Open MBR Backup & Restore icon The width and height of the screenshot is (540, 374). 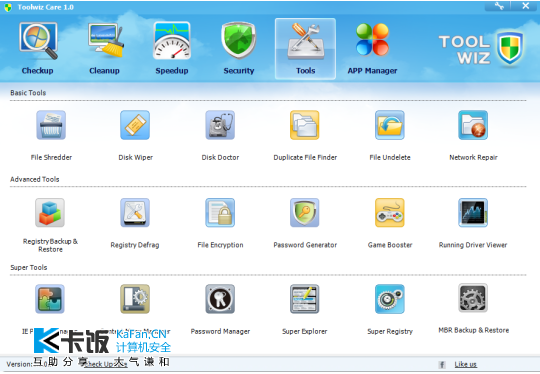[x=473, y=298]
